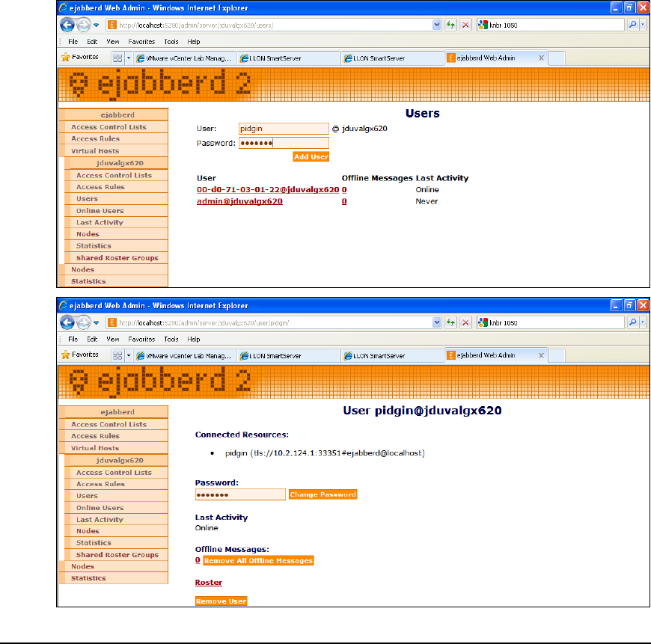
Task: Click Forward arrow in bottom browser window
Action: click(x=84, y=322)
